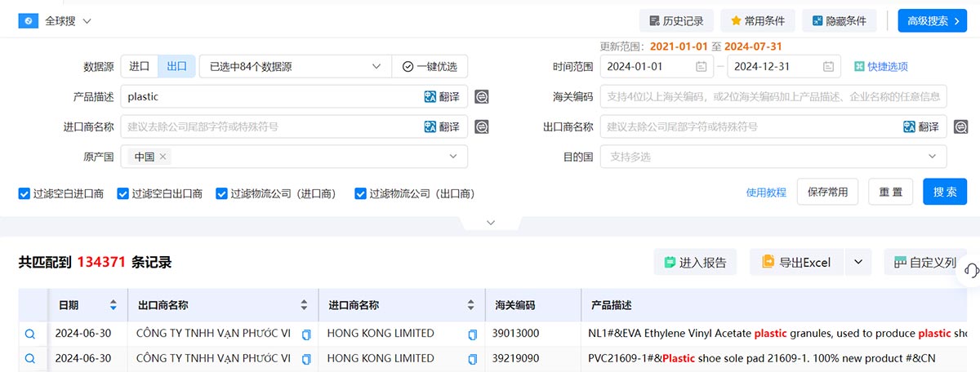Copy exporter name in first result row

(306, 334)
